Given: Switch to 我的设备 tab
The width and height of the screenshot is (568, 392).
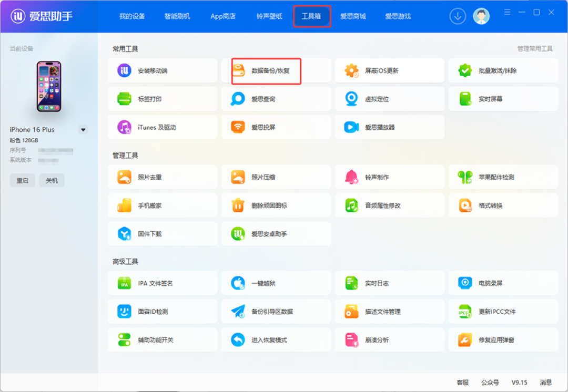Looking at the screenshot, I should coord(132,16).
